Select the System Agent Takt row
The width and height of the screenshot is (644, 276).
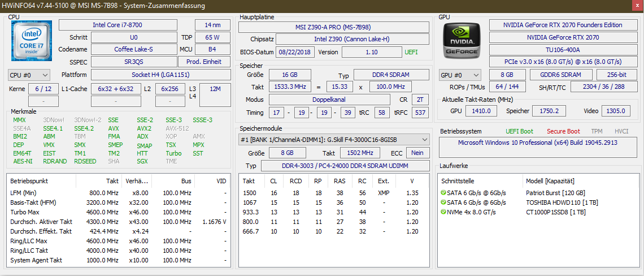pyautogui.click(x=118, y=260)
